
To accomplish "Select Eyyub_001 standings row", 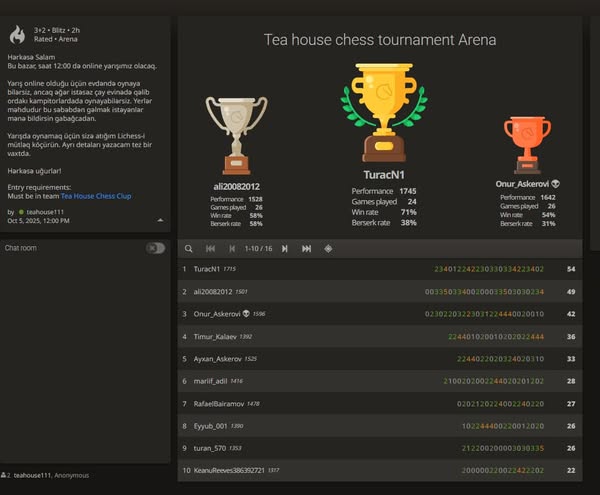I will point(380,426).
